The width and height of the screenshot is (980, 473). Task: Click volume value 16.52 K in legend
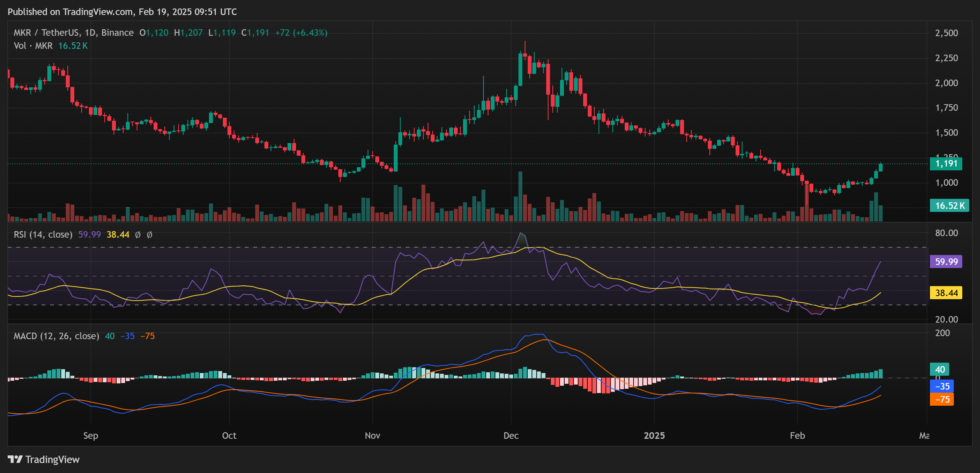[x=73, y=46]
